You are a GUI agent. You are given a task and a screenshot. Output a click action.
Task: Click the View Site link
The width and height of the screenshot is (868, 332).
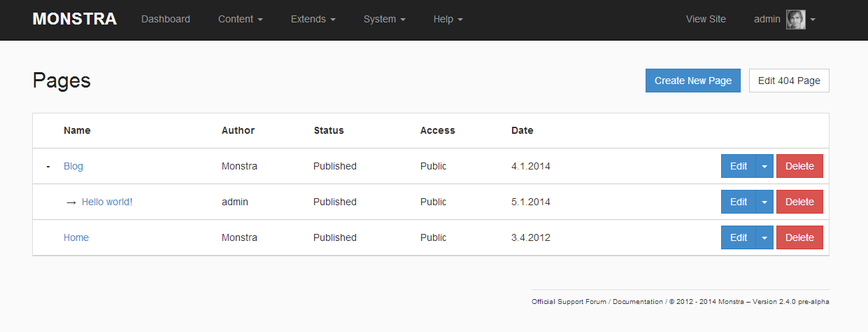click(706, 20)
